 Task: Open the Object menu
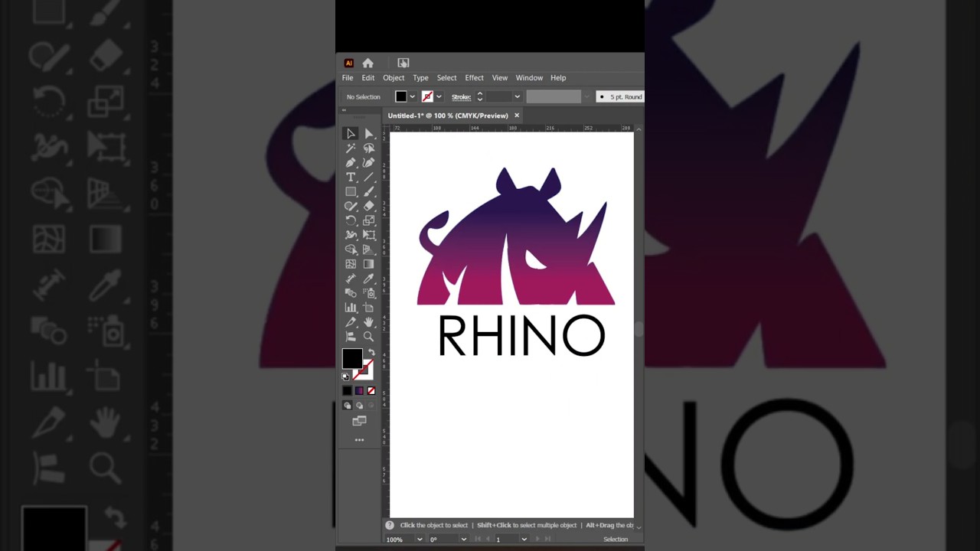394,78
